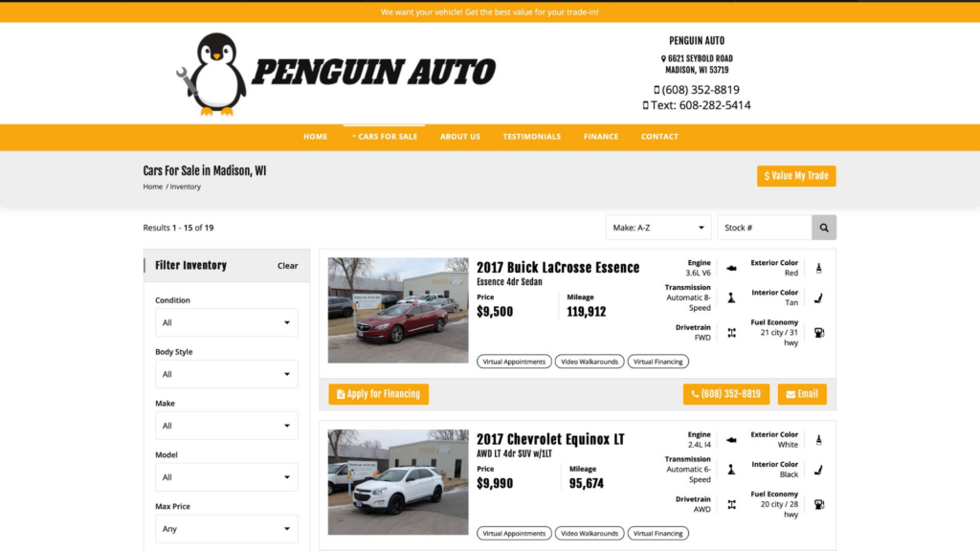Click mobile icon next to Text: 608-282-5414

point(646,105)
